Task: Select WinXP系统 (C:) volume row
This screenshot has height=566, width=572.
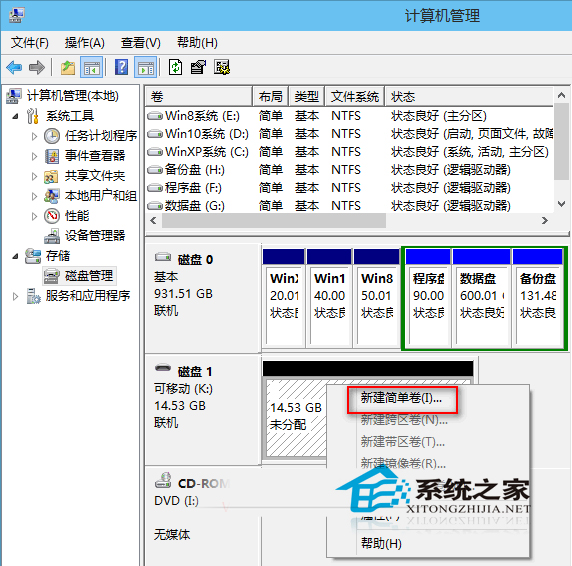Action: pyautogui.click(x=349, y=152)
